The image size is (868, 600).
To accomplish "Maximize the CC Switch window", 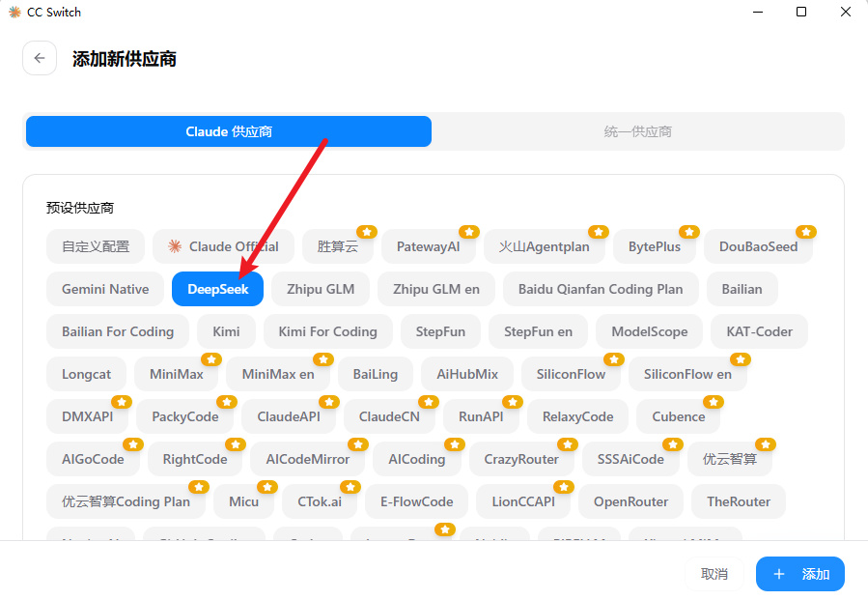I will [801, 12].
